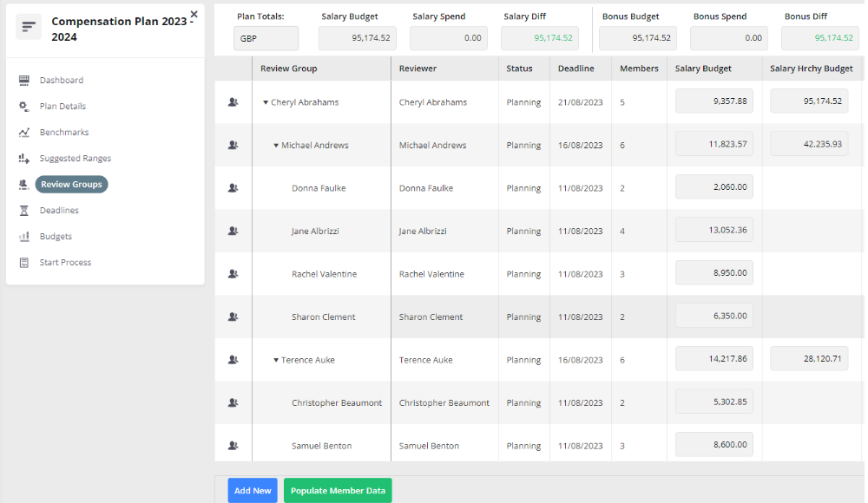Close the compensation plan side panel
The image size is (868, 503).
coord(194,14)
